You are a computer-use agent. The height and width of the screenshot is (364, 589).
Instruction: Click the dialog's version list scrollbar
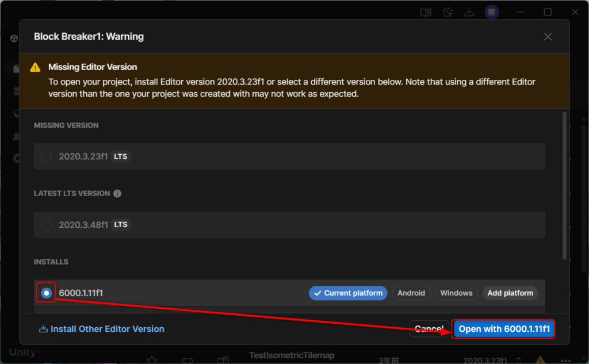tap(564, 186)
